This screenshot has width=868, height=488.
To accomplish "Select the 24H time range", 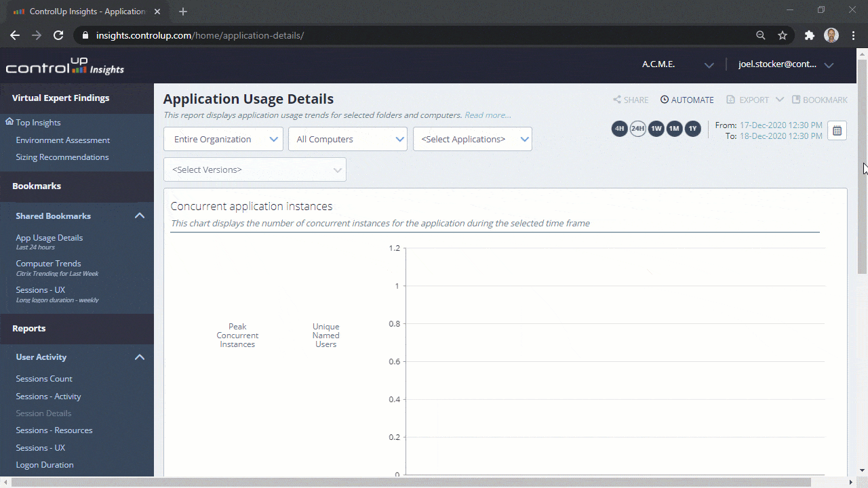I will point(637,128).
